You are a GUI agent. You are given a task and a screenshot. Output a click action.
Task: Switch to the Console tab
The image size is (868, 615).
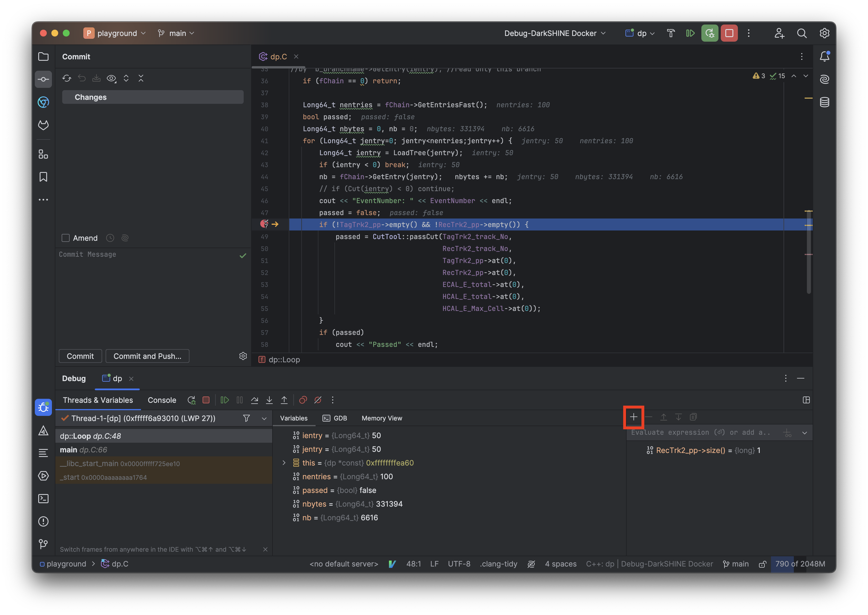coord(162,400)
